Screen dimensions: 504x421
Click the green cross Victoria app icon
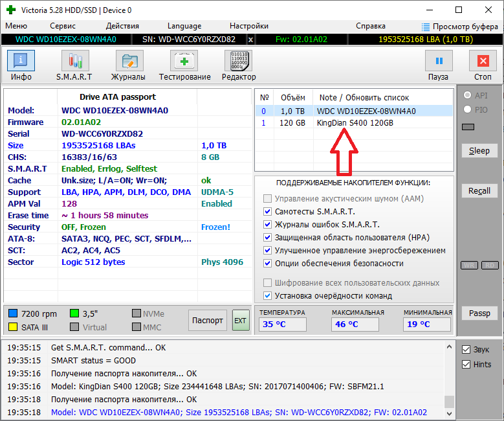pyautogui.click(x=11, y=10)
